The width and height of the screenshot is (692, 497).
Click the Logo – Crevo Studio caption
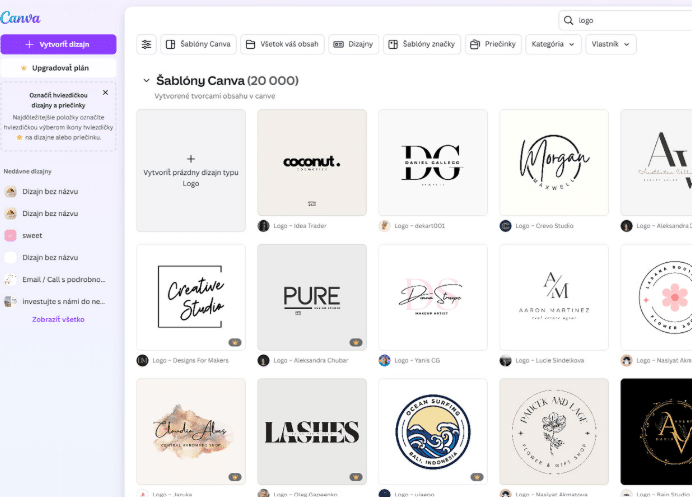[x=544, y=226]
